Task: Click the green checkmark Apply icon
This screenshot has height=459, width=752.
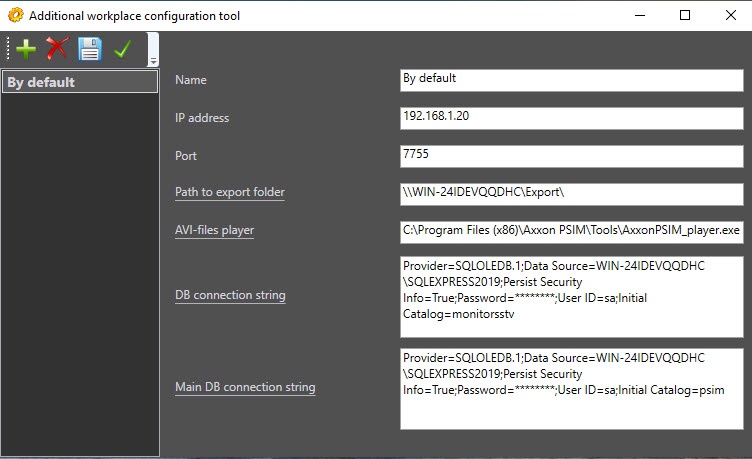Action: tap(123, 49)
